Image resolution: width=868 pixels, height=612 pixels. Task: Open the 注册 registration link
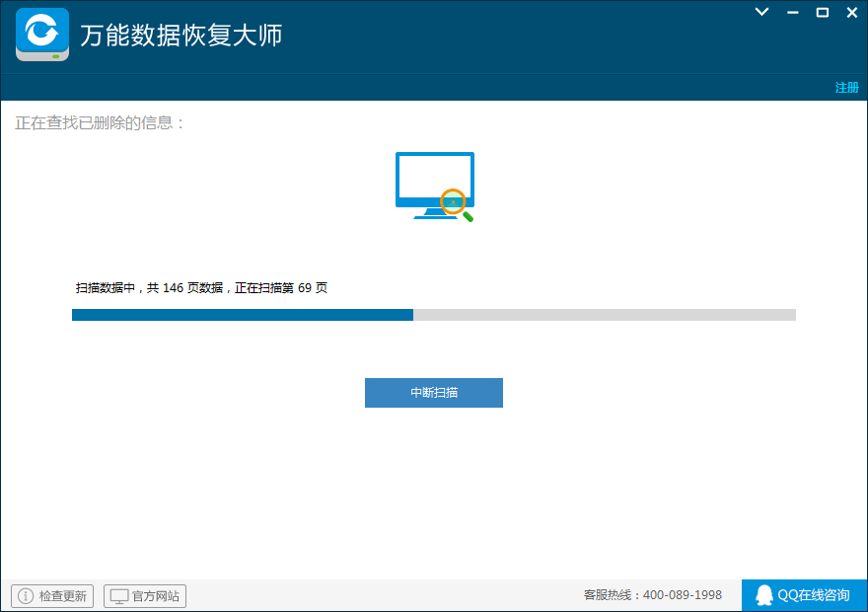click(x=846, y=88)
